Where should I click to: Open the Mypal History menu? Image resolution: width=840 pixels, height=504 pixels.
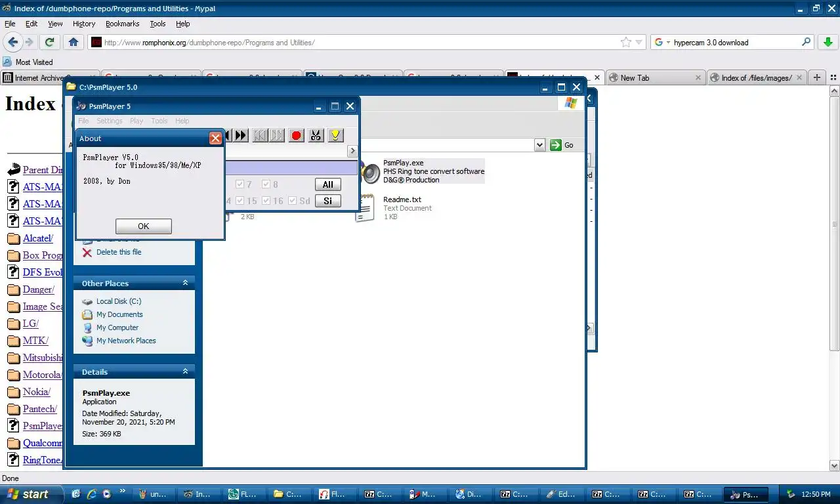click(84, 24)
